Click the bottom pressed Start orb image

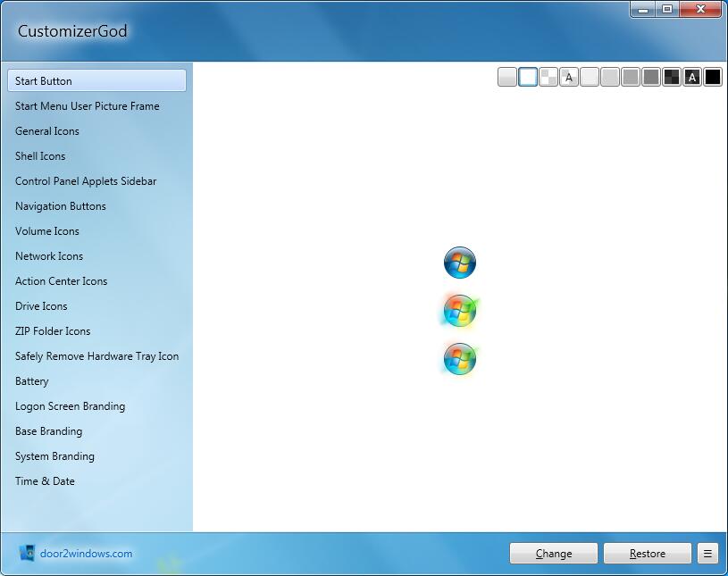pos(459,359)
